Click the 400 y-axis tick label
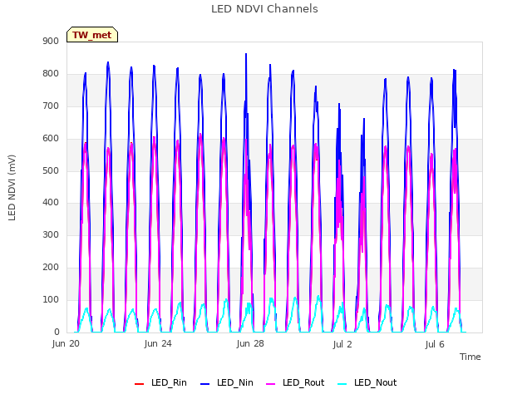This screenshot has width=532, height=399. pyautogui.click(x=51, y=203)
